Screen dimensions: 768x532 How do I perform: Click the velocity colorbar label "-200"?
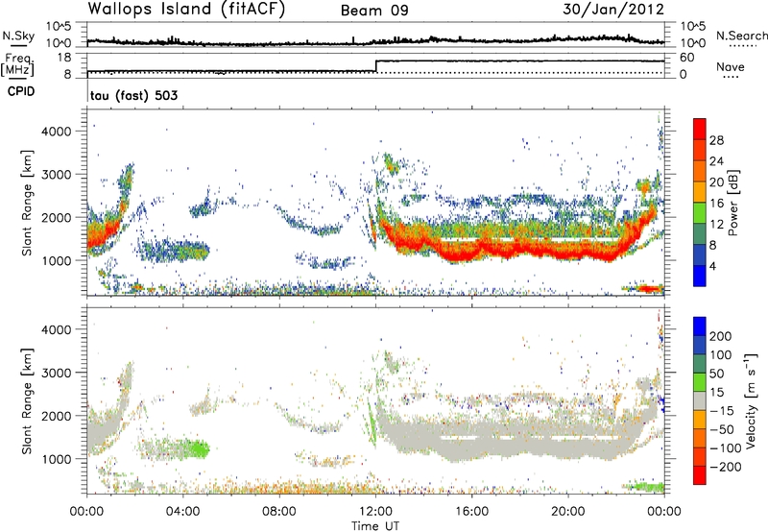point(726,467)
